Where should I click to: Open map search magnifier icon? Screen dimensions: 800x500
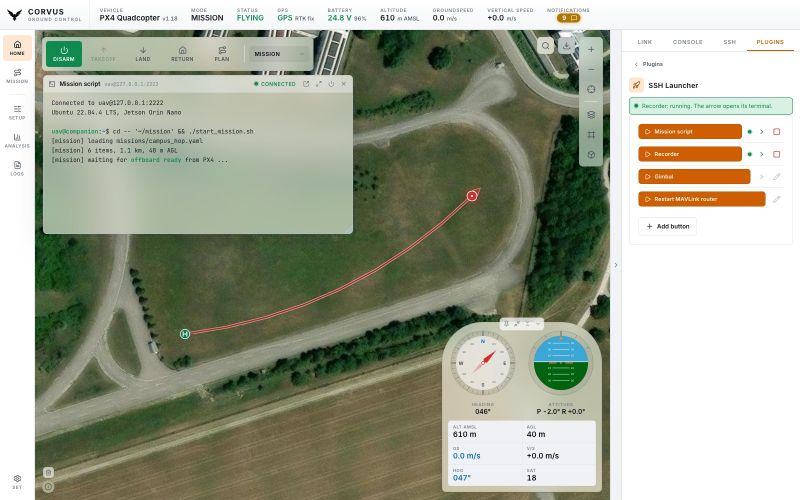[545, 46]
